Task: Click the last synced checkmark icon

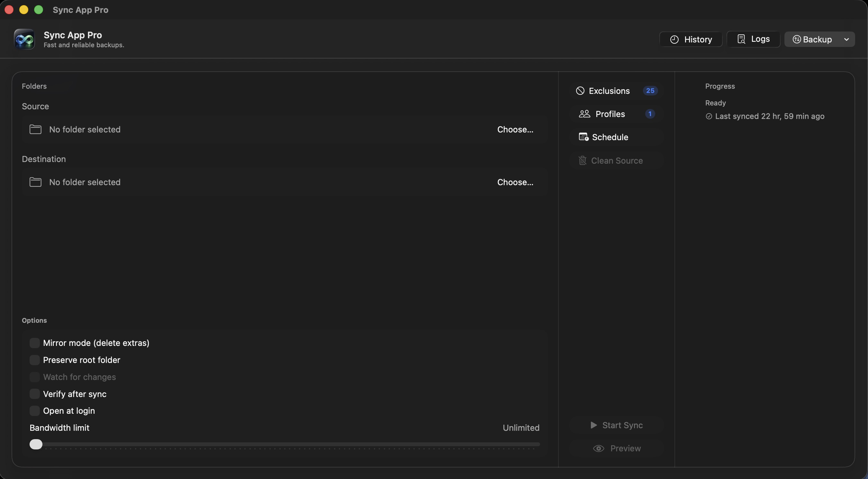Action: tap(709, 116)
